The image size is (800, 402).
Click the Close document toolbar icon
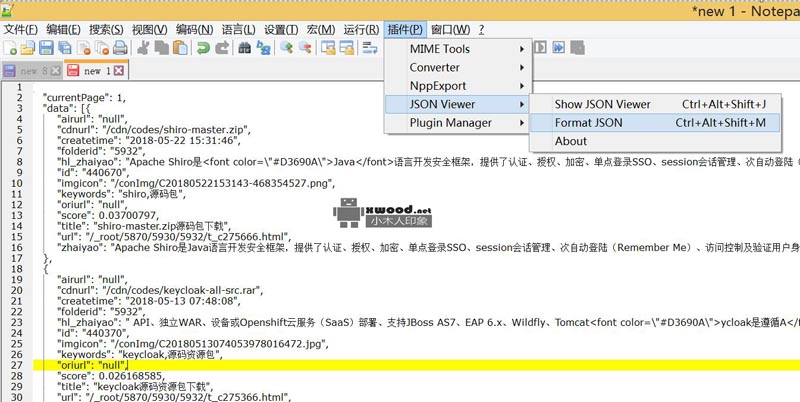[x=83, y=48]
